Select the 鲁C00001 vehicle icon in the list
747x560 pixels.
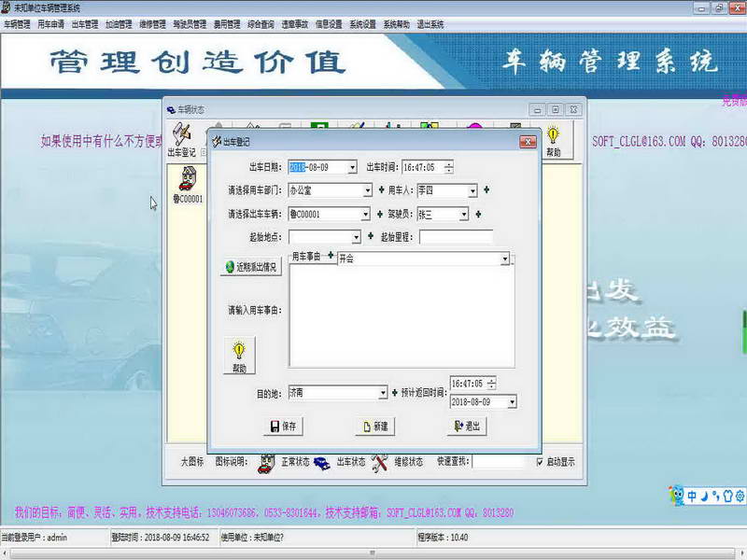[x=188, y=185]
